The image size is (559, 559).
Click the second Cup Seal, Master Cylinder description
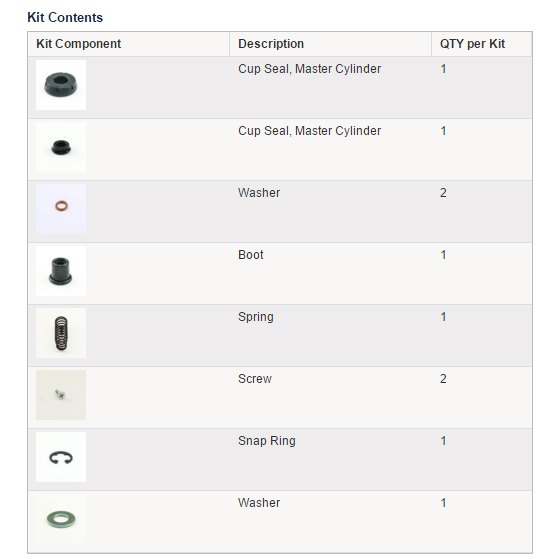[309, 131]
